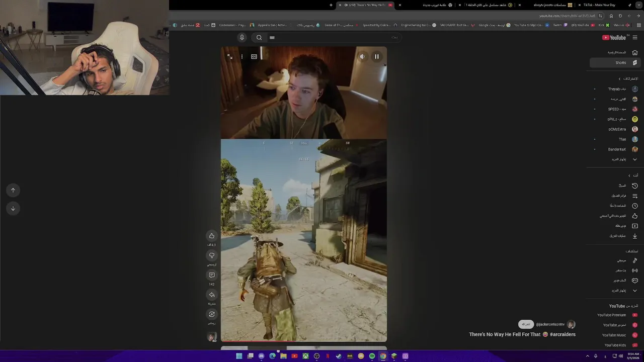Expand the Subscriptions section header

[x=628, y=79]
